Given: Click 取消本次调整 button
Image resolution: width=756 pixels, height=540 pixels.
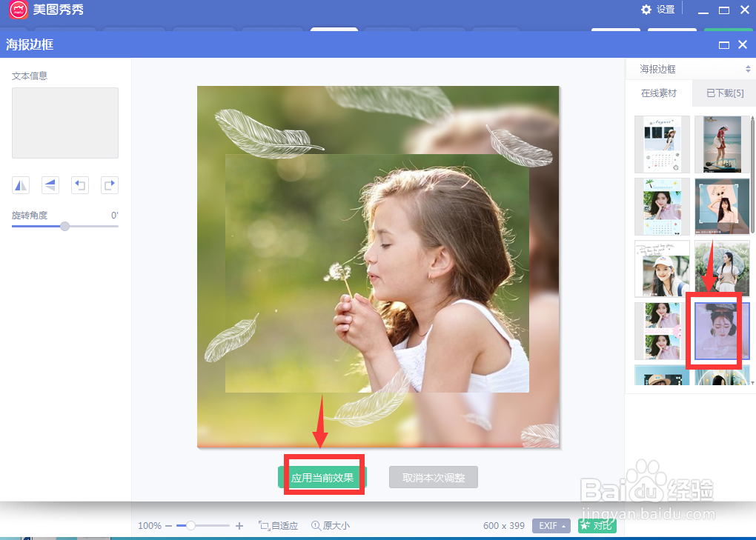Looking at the screenshot, I should pyautogui.click(x=434, y=477).
